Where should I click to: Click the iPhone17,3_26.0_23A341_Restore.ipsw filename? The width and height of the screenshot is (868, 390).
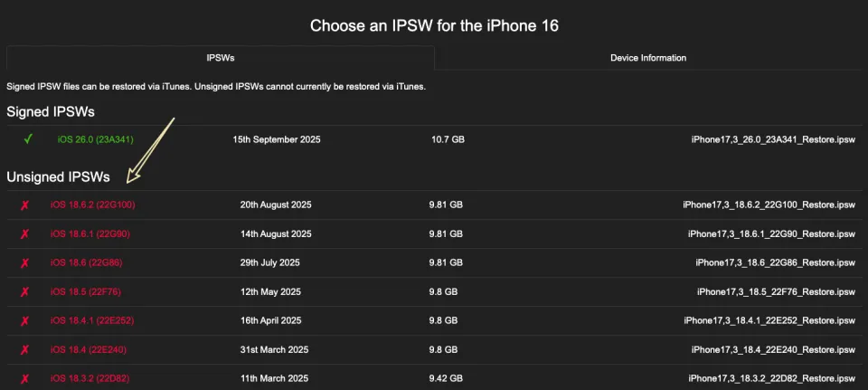pyautogui.click(x=773, y=139)
